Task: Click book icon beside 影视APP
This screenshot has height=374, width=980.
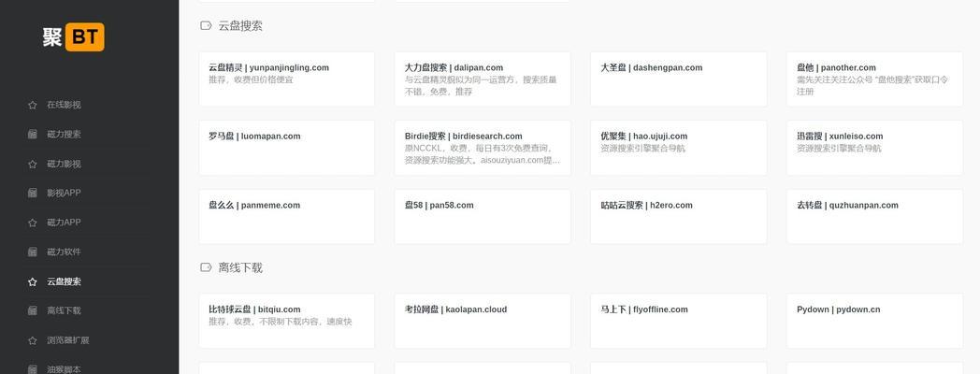Action: [33, 194]
